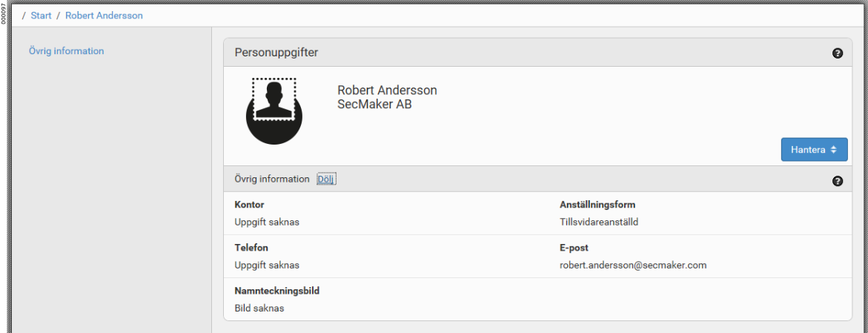Click Robert Andersson breadcrumb link

tap(104, 16)
